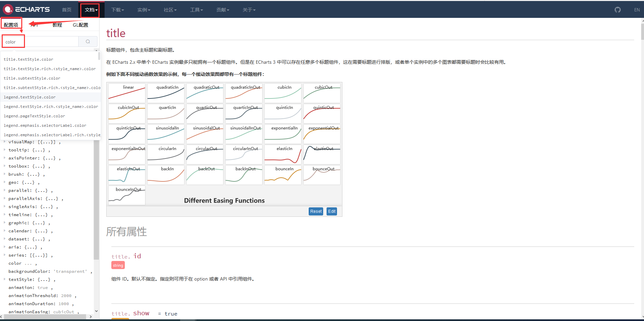The width and height of the screenshot is (644, 321).
Task: Expand the series tree node
Action: coord(4,255)
